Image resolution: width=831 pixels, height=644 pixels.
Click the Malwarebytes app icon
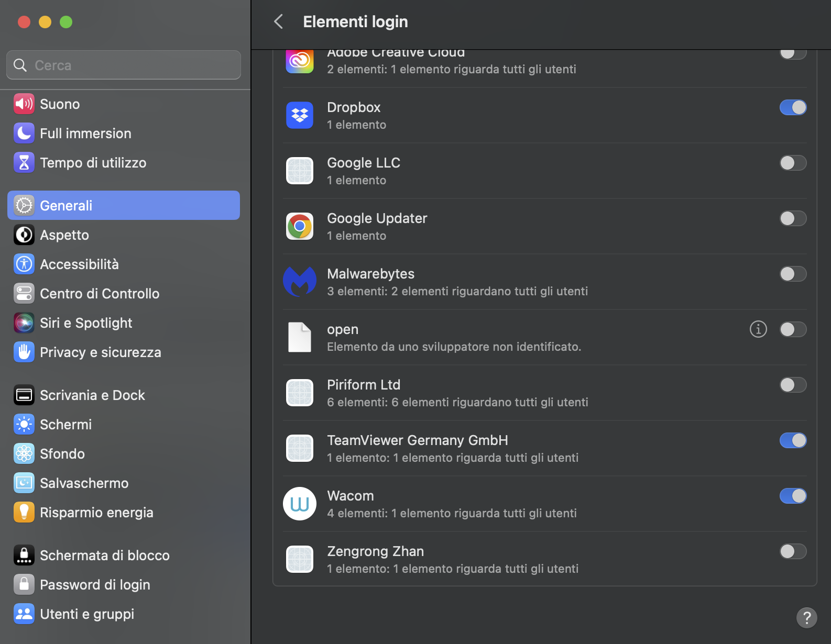[300, 282]
